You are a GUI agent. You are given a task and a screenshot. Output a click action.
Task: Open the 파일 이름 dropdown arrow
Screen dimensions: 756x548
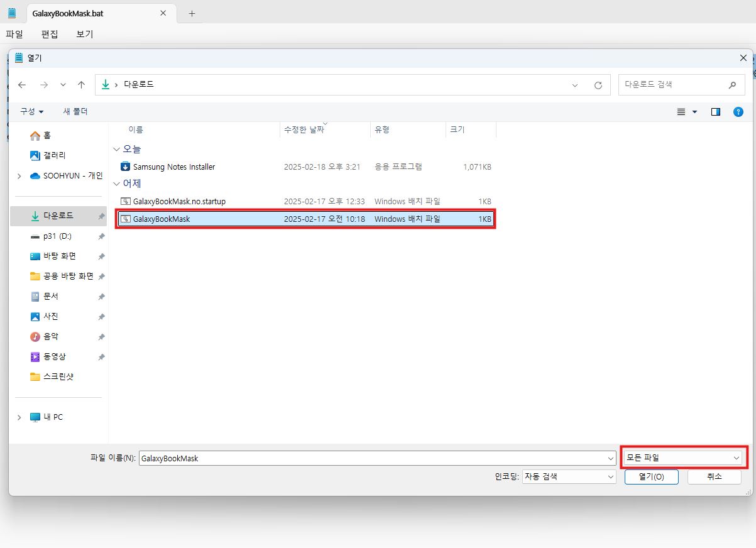point(610,458)
